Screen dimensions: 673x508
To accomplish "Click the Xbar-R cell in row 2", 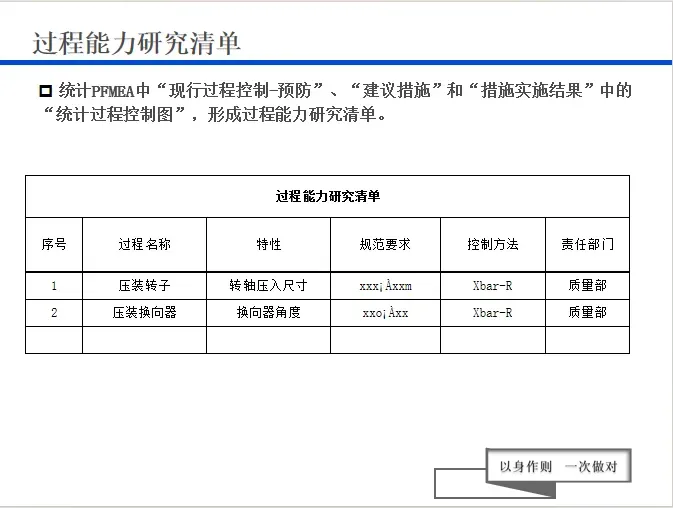I will click(x=493, y=313).
